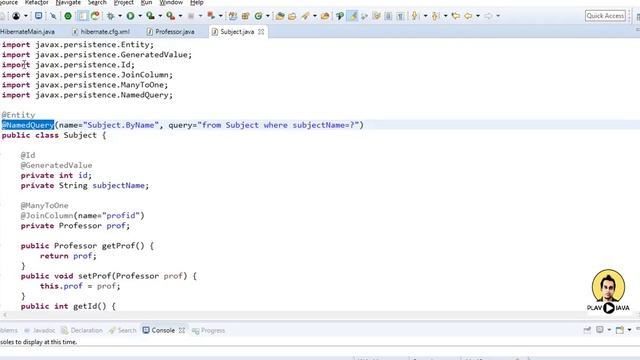Viewport: 640px width, 360px height.
Task: Open the Next Annotation dropdown arrow
Action: (x=425, y=16)
